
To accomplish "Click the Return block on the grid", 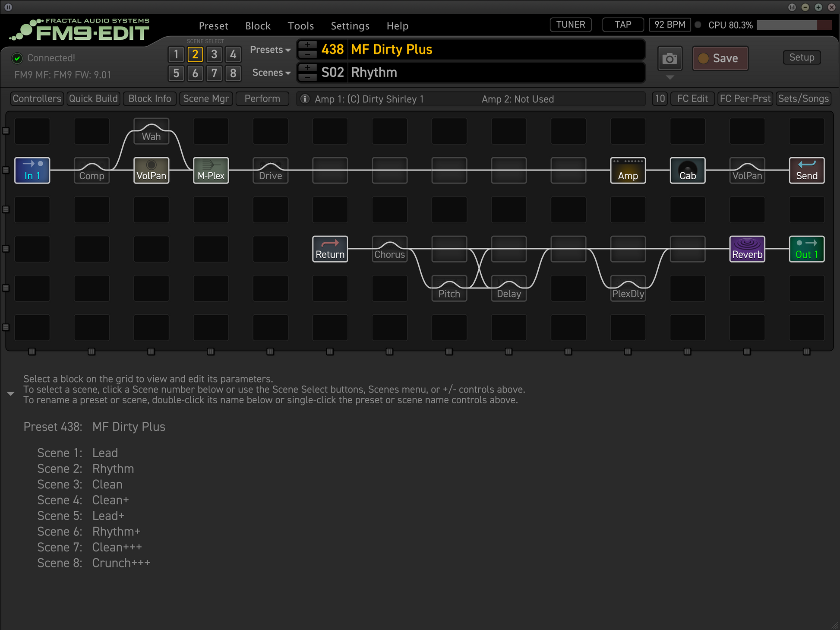I will (x=330, y=249).
